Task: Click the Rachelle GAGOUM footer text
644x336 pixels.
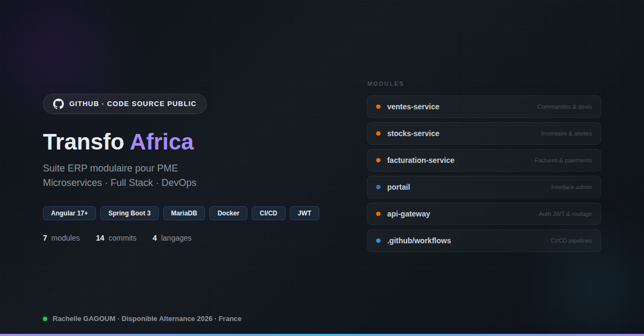Action: 147,319
